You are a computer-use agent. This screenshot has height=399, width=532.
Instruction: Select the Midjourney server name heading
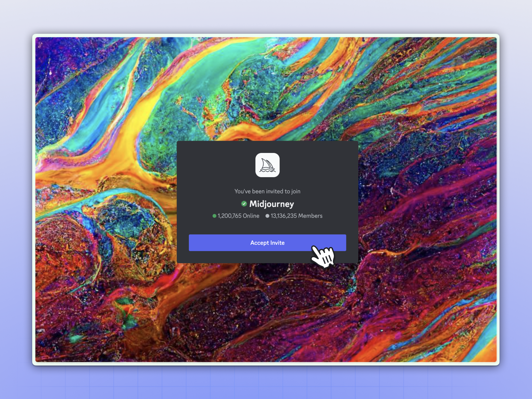click(x=272, y=204)
